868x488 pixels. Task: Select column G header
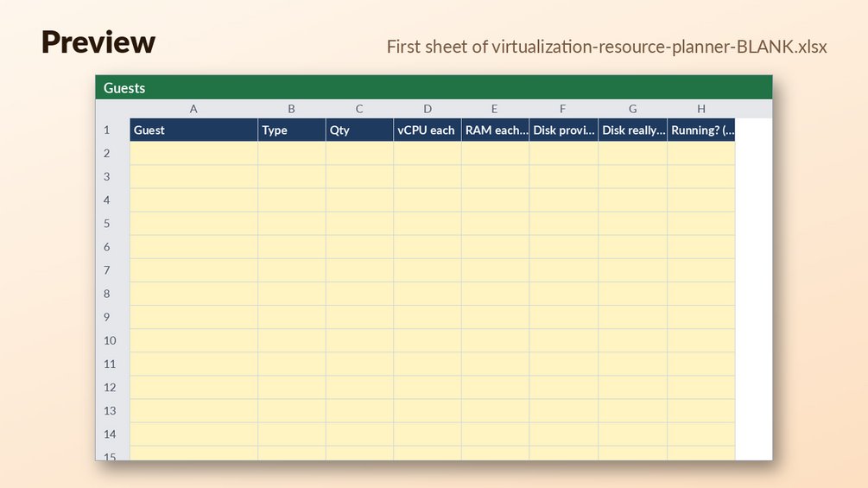coord(632,109)
